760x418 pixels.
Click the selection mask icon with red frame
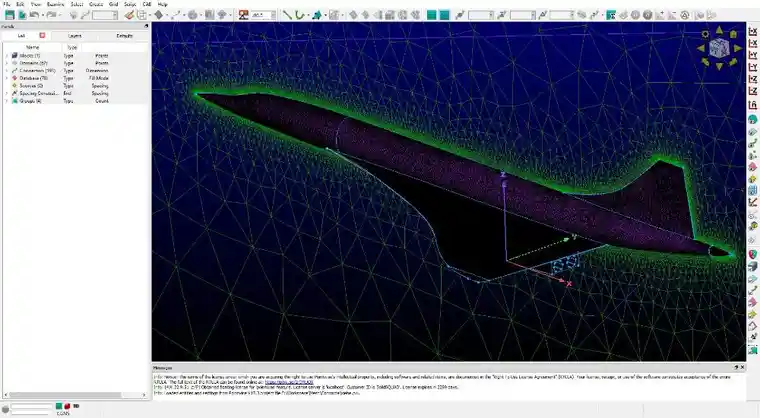click(x=243, y=15)
